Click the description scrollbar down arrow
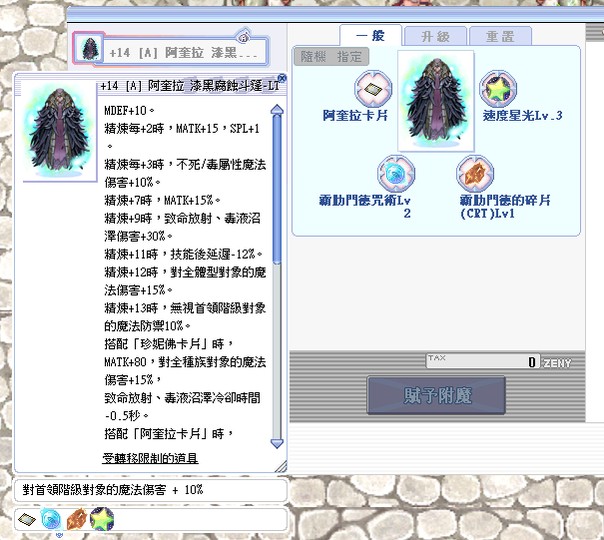604x540 pixels. (x=277, y=443)
